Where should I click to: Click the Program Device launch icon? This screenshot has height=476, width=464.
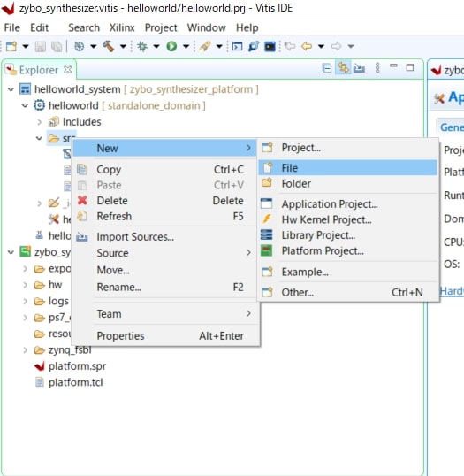tap(205, 46)
